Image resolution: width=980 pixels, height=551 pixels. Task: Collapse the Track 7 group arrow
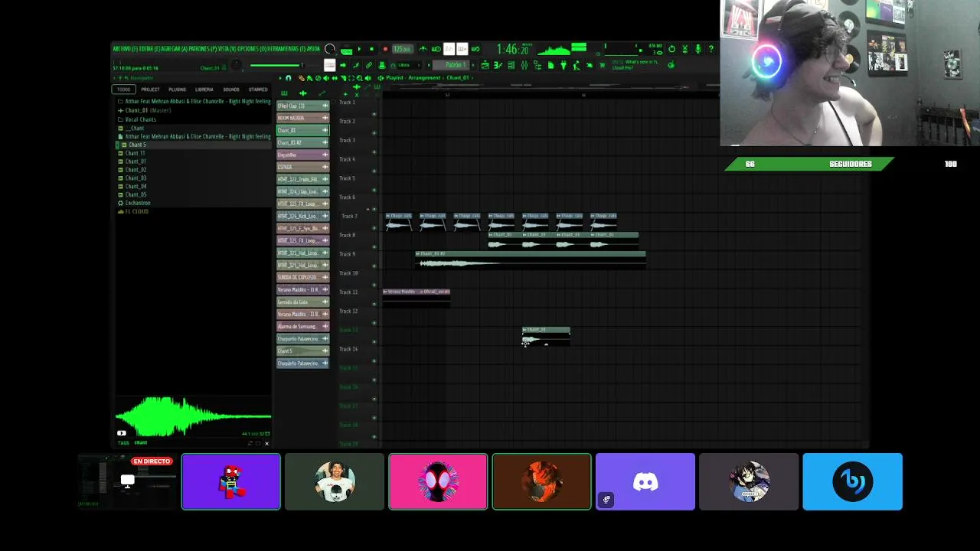point(367,209)
